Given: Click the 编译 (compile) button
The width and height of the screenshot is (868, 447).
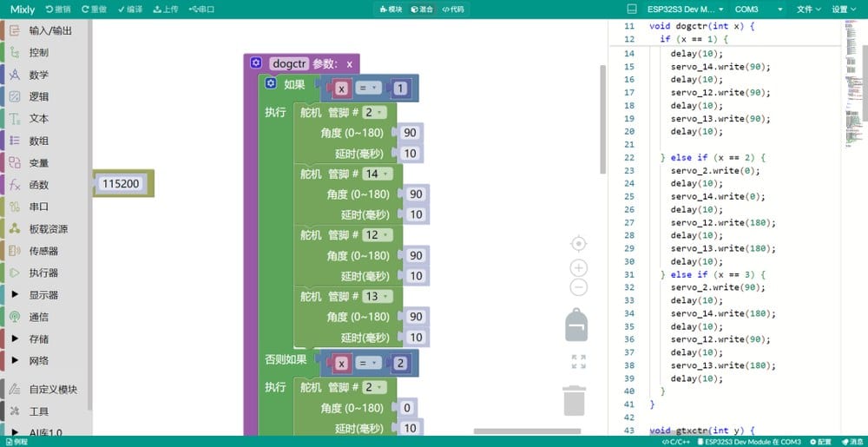Looking at the screenshot, I should pyautogui.click(x=129, y=10).
